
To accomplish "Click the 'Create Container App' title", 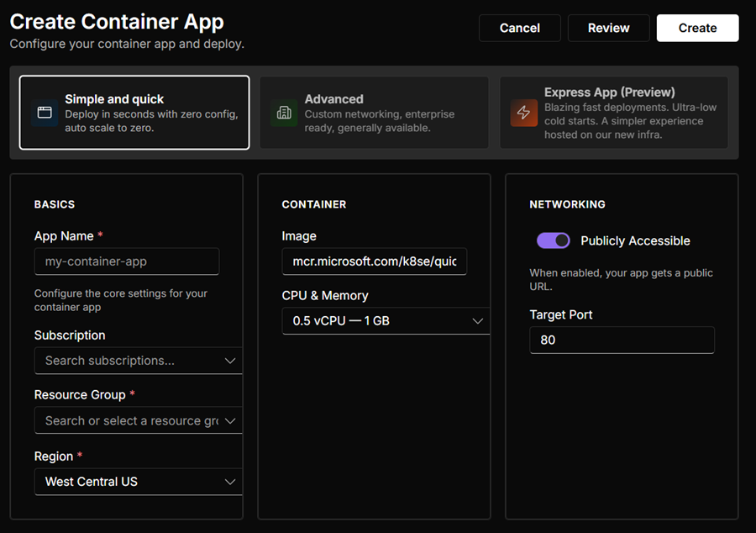I will pos(117,22).
